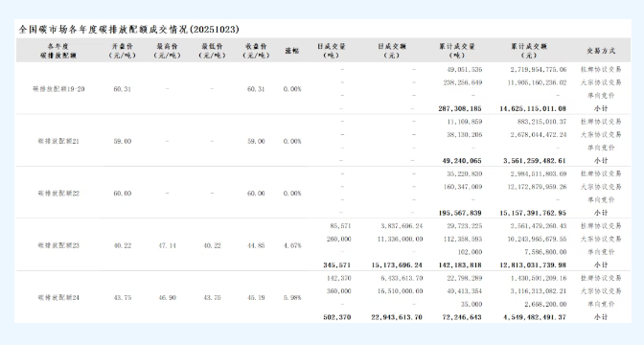This screenshot has width=644, height=345.
Task: Click closing price 60.00 for quota 22
Action: pos(256,194)
